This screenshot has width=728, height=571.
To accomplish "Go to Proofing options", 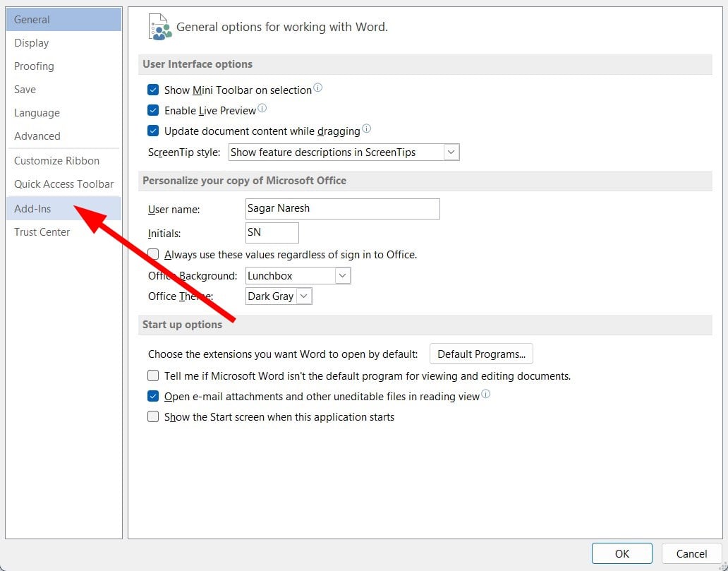I will [63, 66].
